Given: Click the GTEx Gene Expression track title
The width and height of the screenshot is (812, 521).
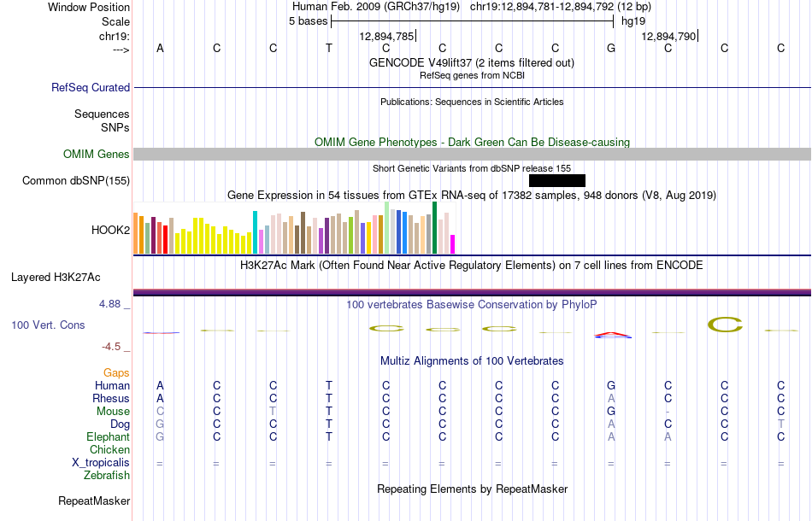Looking at the screenshot, I should [472, 195].
